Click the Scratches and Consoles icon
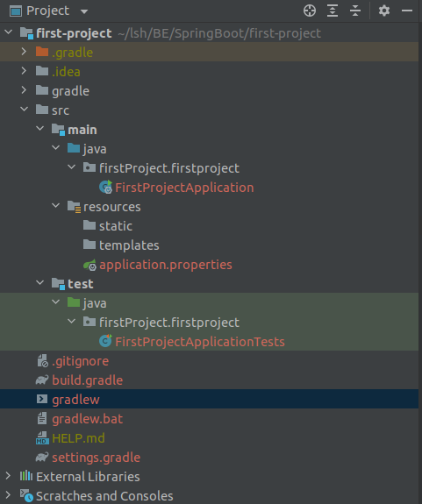The height and width of the screenshot is (504, 422). click(x=26, y=495)
